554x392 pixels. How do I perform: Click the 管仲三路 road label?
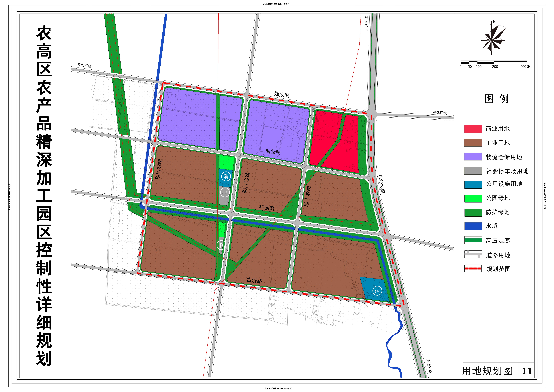(159, 169)
